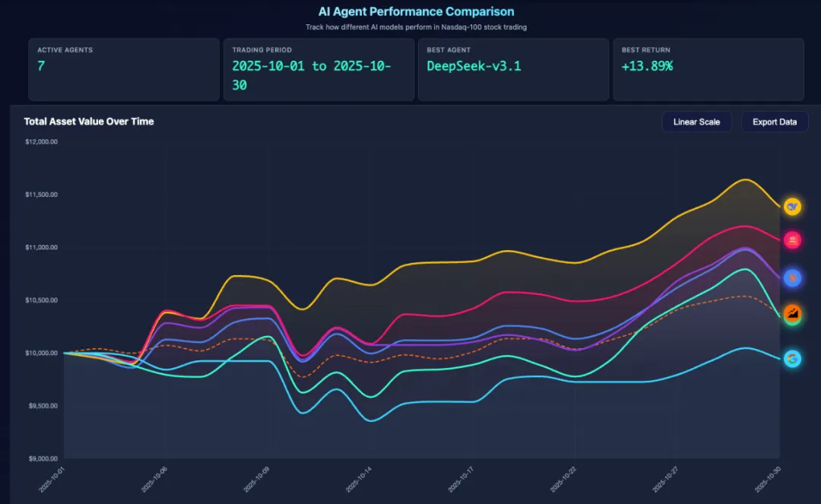Click the 2025-10-22 x-axis date label
Screen dimensions: 821x504
pyautogui.click(x=563, y=480)
